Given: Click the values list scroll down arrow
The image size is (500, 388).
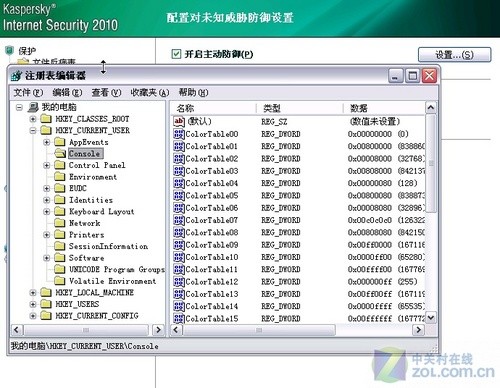Looking at the screenshot, I should (x=431, y=318).
